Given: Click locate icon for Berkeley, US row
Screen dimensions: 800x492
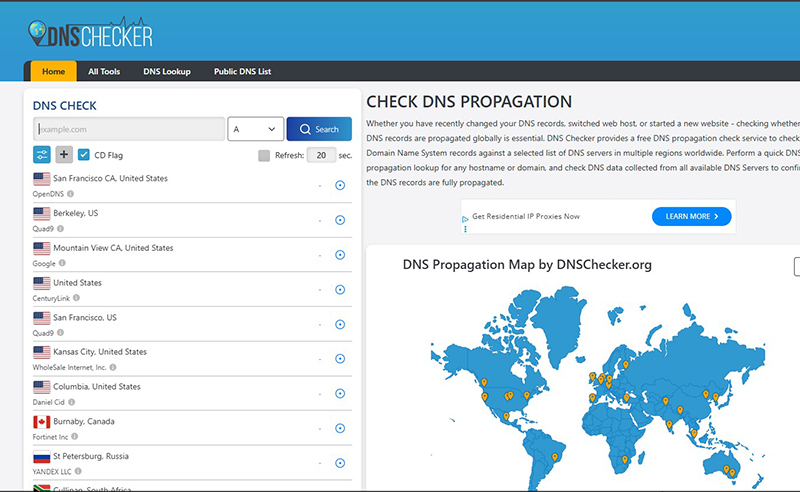Looking at the screenshot, I should (x=340, y=220).
